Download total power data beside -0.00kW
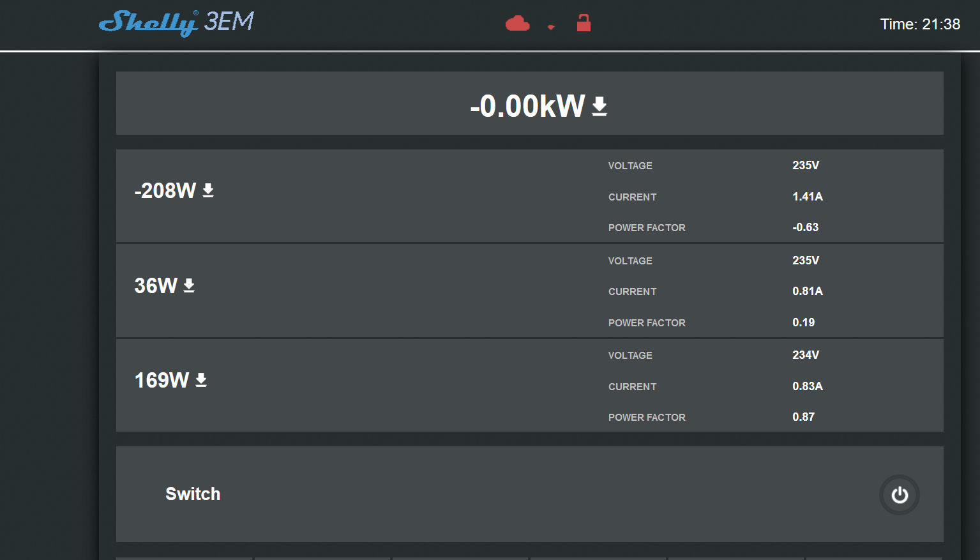980x560 pixels. pyautogui.click(x=599, y=106)
